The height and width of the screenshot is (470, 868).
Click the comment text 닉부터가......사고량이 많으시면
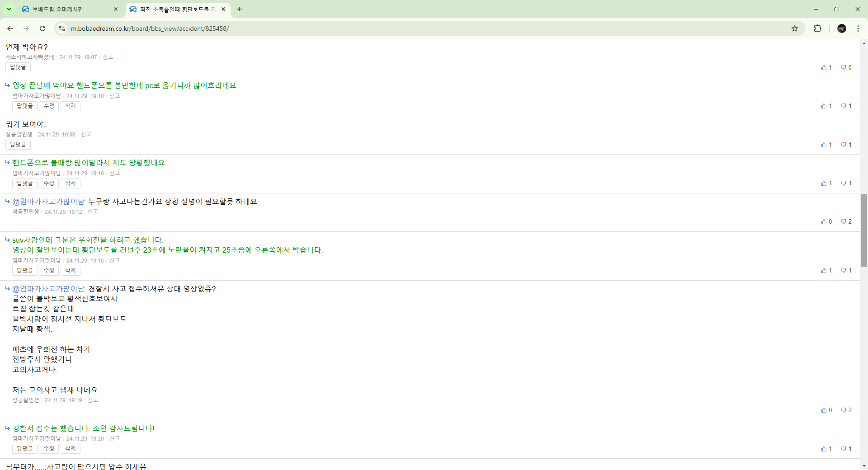(x=76, y=466)
